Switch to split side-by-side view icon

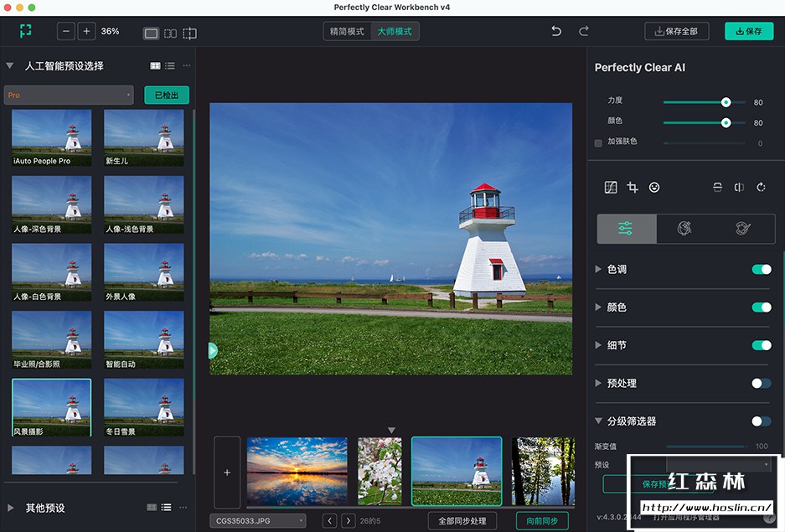pos(170,34)
